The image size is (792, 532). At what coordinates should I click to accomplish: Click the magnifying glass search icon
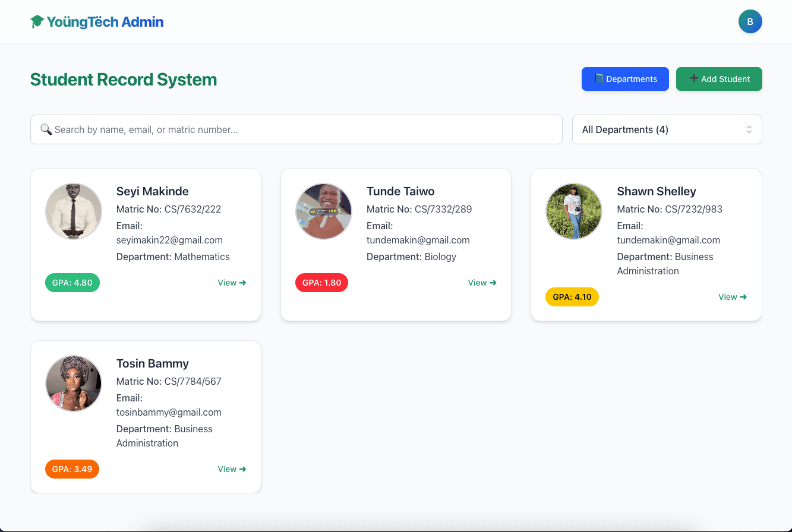coord(46,129)
